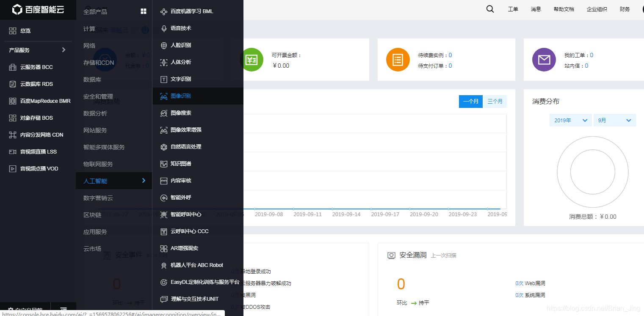Select the 智能多媒体服务 category
The width and height of the screenshot is (644, 316).
(104, 147)
